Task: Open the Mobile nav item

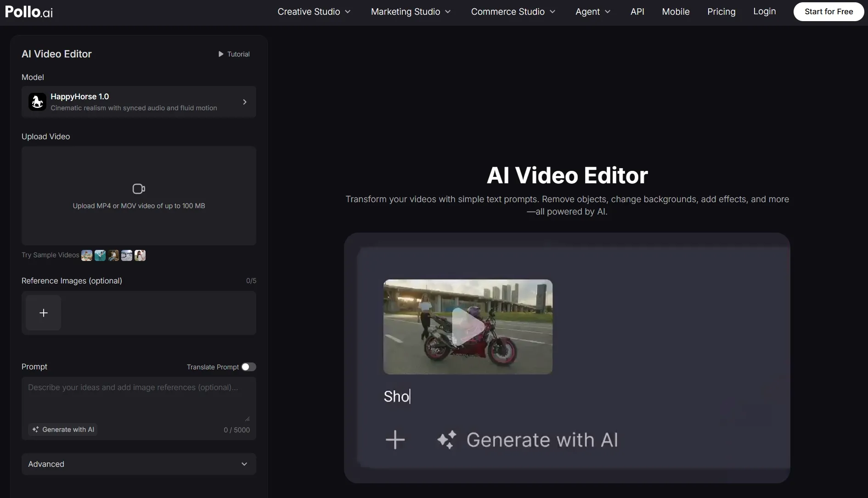Action: (x=676, y=11)
